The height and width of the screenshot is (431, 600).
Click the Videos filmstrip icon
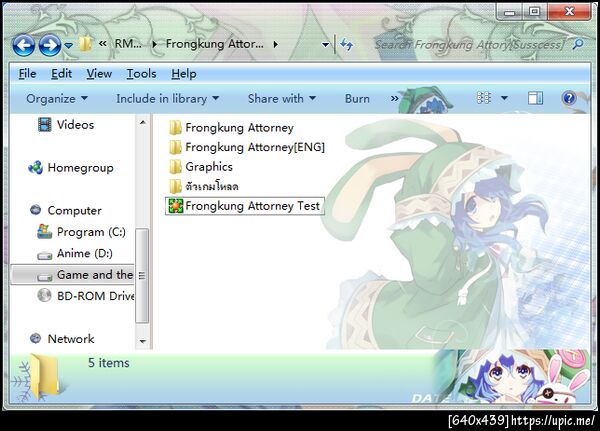point(45,125)
